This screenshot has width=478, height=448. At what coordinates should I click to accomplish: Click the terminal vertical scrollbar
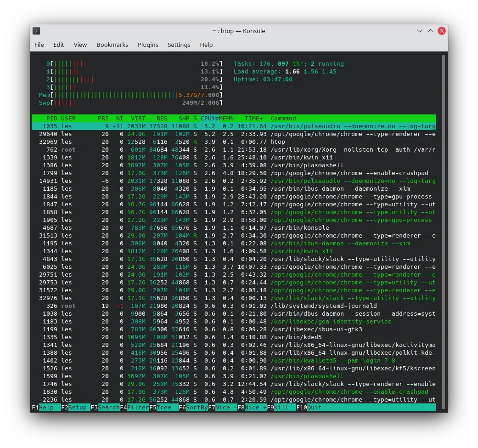tap(443, 232)
